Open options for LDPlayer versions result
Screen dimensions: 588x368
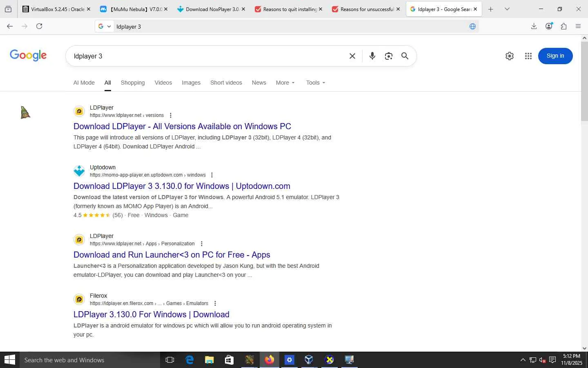[170, 115]
